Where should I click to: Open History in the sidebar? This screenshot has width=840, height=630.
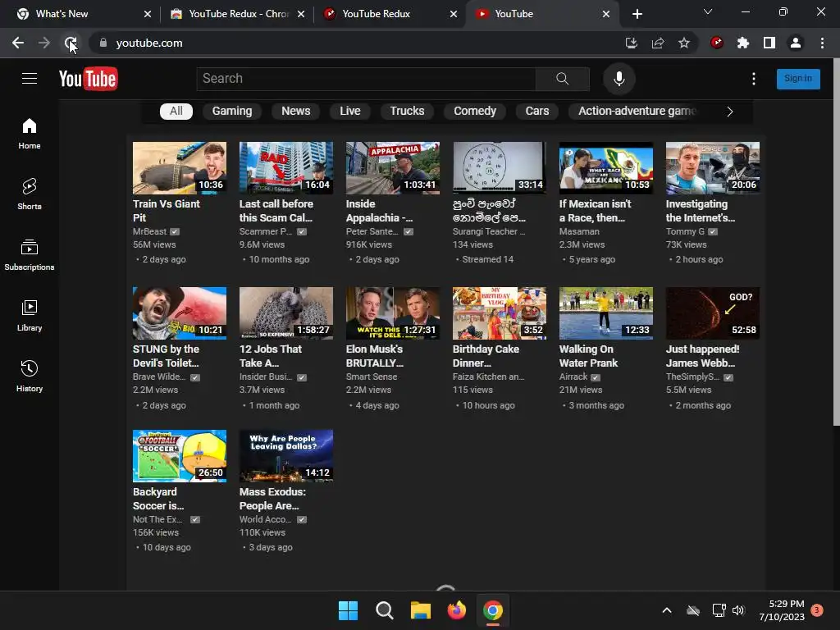coord(30,376)
